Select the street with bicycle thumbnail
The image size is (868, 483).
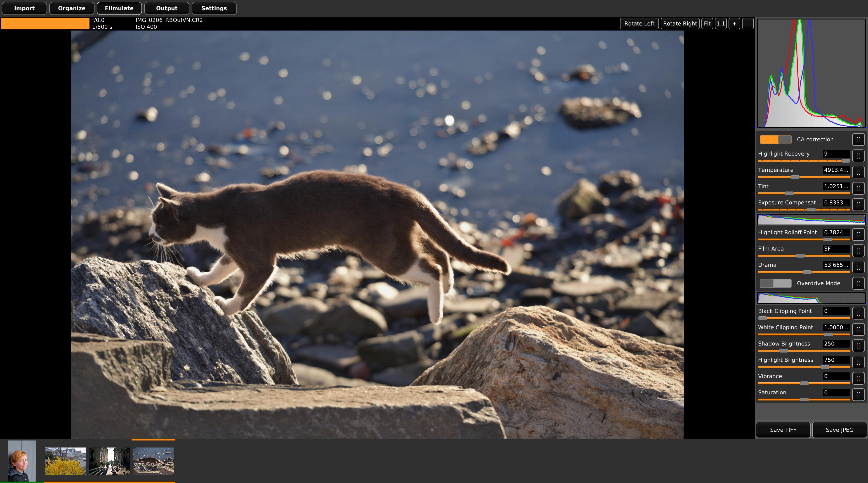[x=109, y=461]
